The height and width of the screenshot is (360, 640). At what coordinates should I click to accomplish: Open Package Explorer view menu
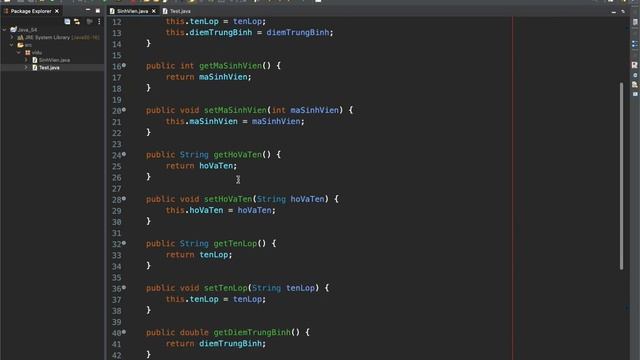pyautogui.click(x=99, y=22)
